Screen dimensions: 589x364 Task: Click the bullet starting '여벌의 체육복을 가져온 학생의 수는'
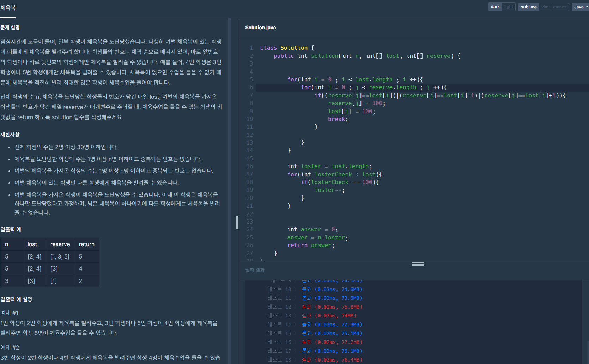point(114,171)
